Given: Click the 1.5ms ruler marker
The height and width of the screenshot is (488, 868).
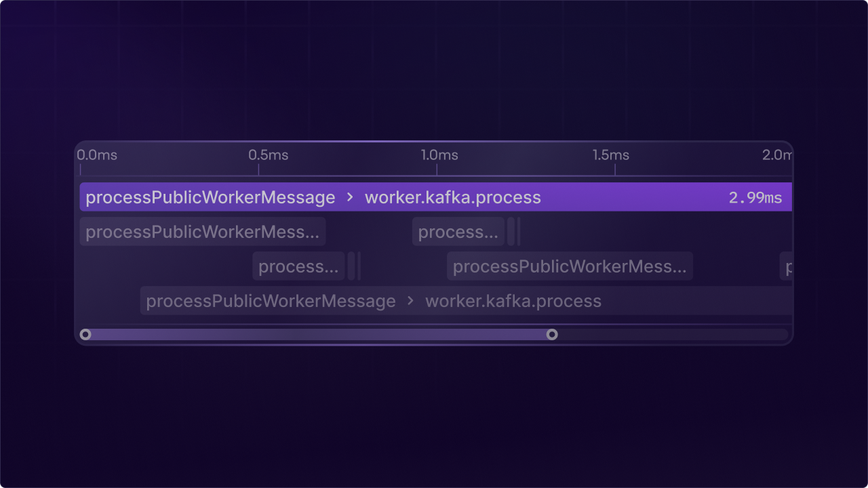Looking at the screenshot, I should [611, 155].
